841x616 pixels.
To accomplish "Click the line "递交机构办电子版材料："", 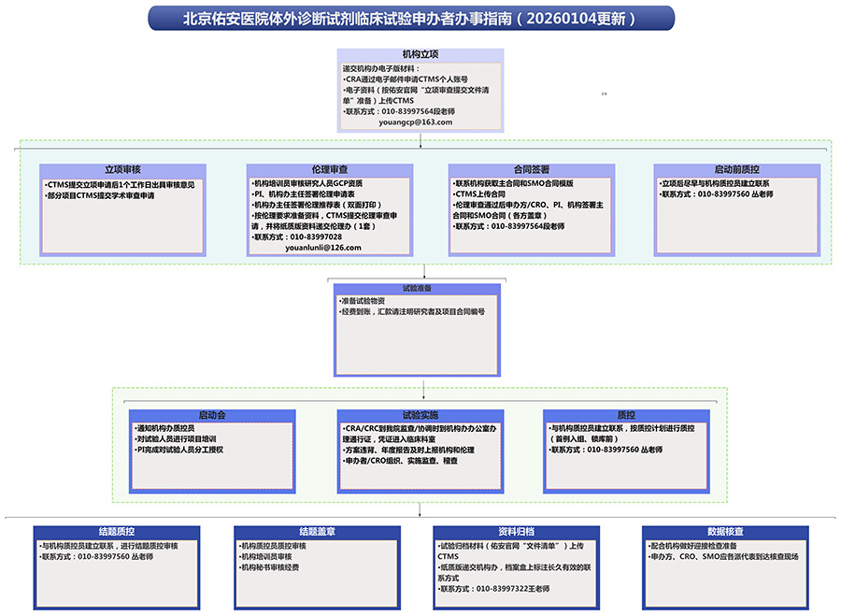I will coord(381,68).
